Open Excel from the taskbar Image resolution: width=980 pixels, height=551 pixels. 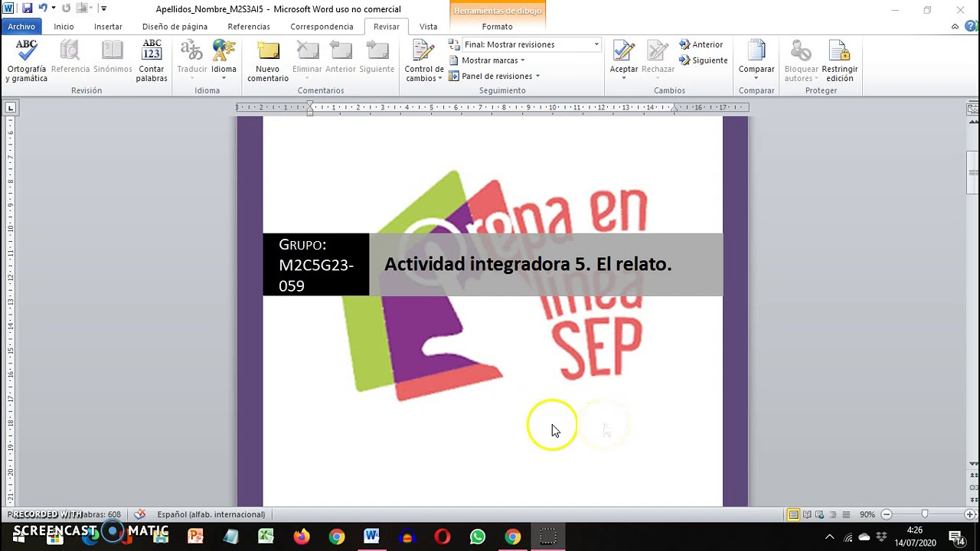266,536
